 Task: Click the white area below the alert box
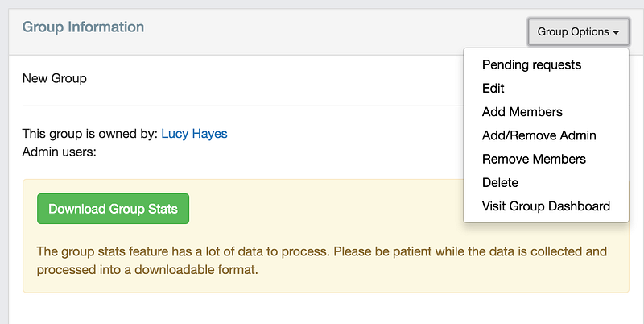[x=322, y=310]
